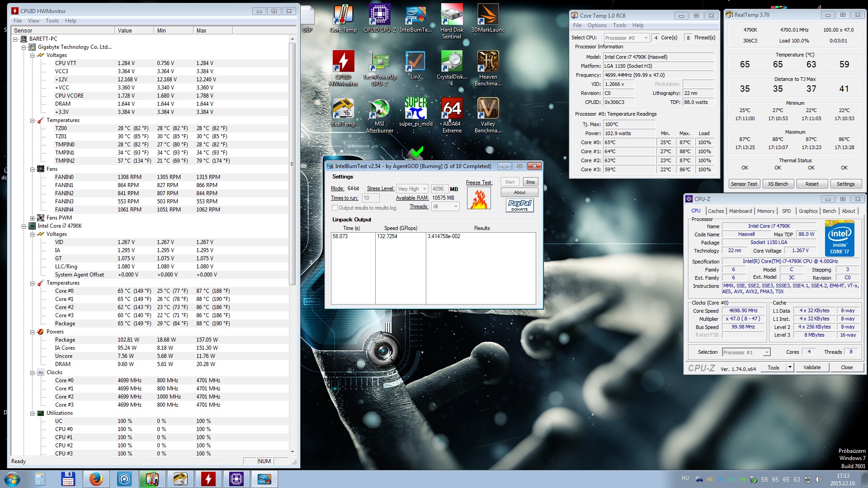Switch to CPU-Z Memory tab
868x488 pixels.
[x=766, y=211]
